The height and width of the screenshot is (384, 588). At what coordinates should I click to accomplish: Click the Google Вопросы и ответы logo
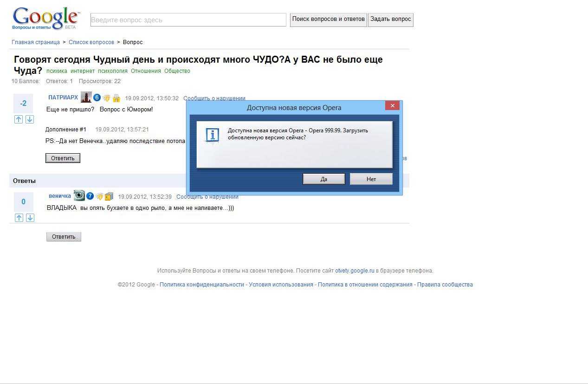(x=45, y=19)
